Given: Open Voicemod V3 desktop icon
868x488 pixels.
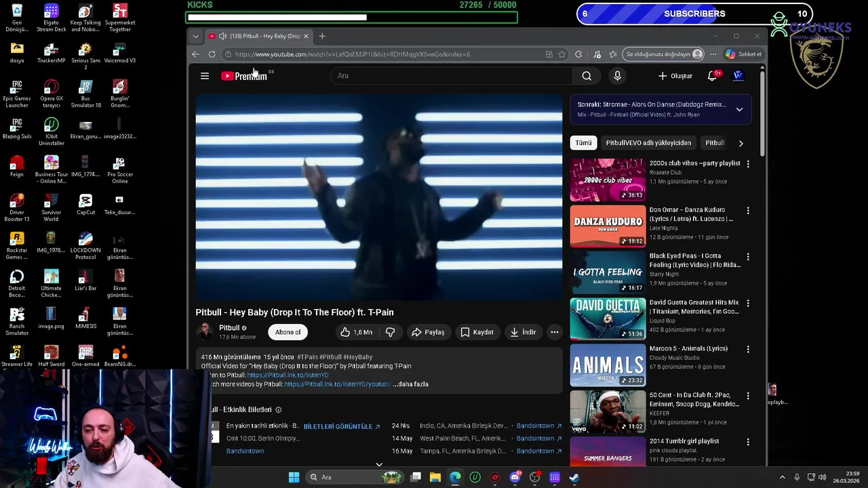Looking at the screenshot, I should 119,54.
